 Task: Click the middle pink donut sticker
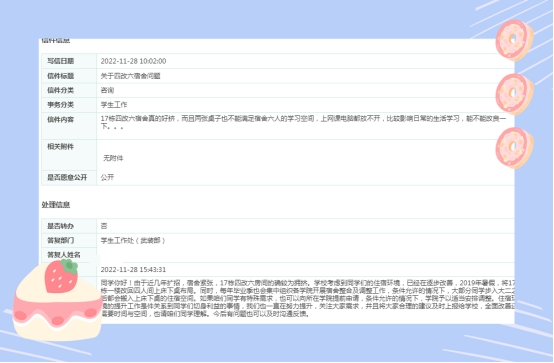[x=514, y=94]
